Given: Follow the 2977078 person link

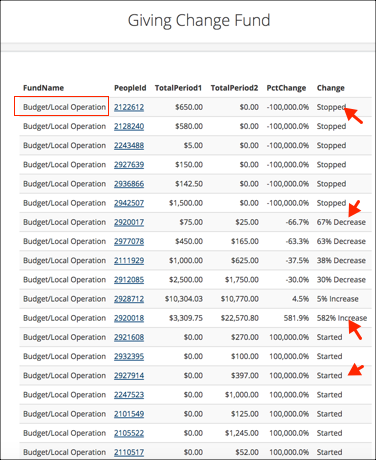Looking at the screenshot, I should 129,241.
